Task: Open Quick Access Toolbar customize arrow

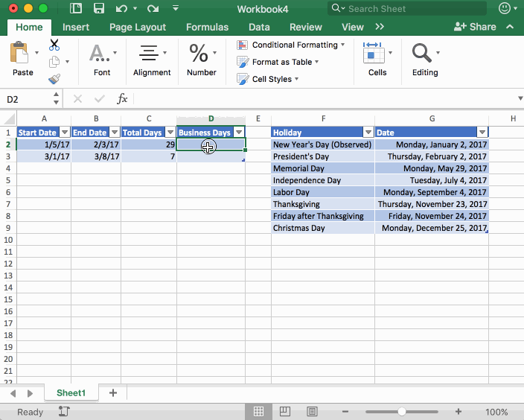Action: (x=176, y=8)
